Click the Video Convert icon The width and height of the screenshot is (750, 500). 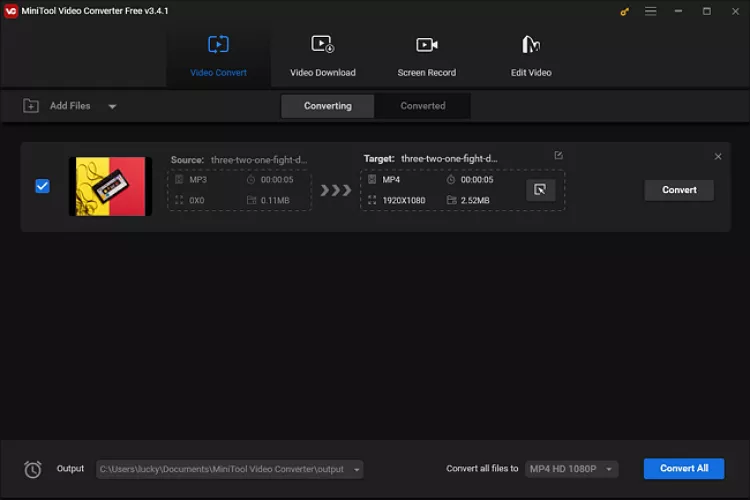218,44
